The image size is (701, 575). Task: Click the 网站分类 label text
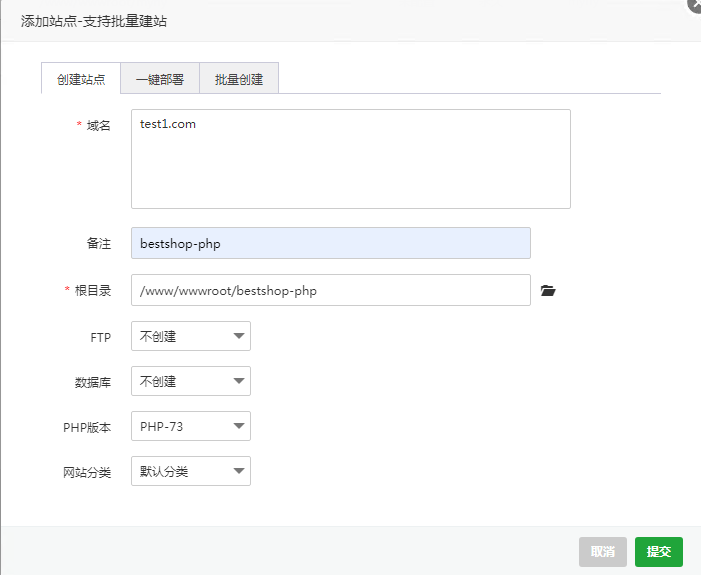click(x=86, y=471)
